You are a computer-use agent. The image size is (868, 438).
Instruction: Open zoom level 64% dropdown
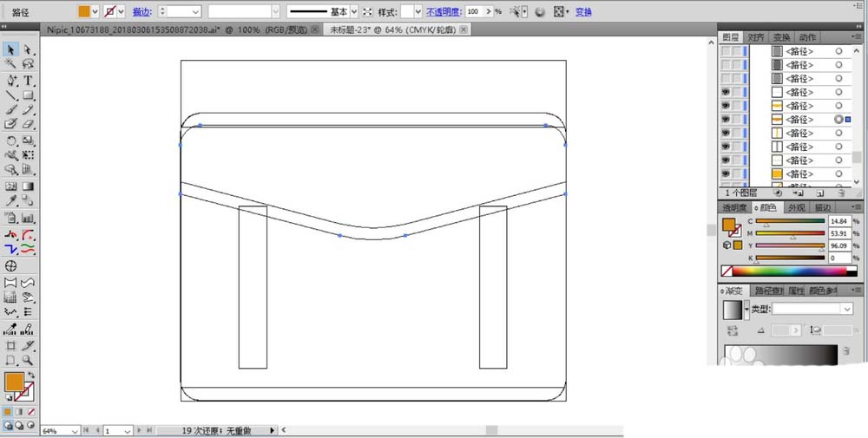[74, 431]
